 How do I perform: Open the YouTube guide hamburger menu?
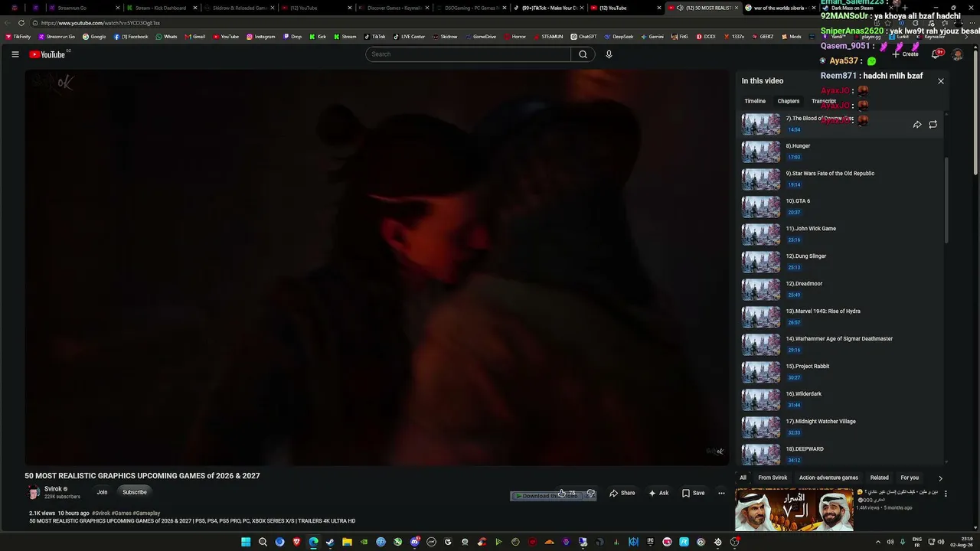tap(15, 54)
